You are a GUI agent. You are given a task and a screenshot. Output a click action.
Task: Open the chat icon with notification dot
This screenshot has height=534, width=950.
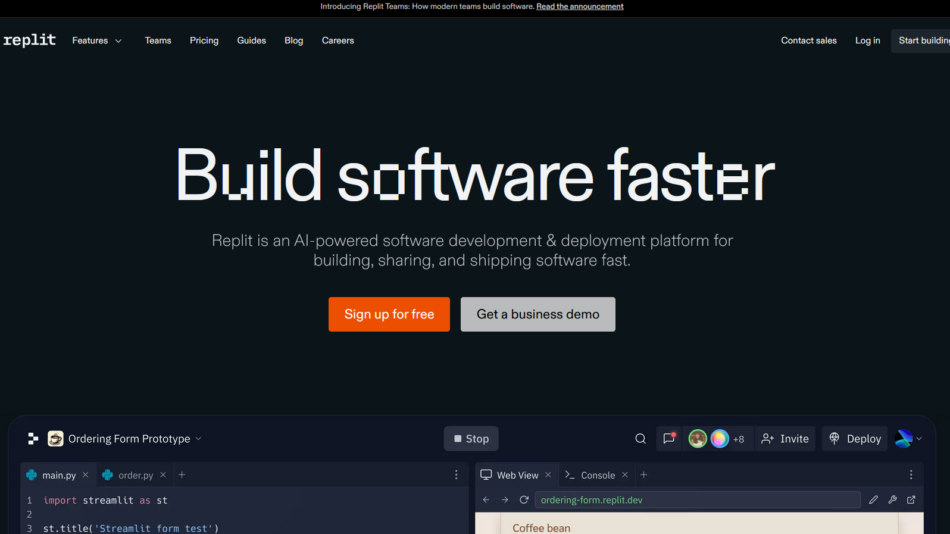668,439
